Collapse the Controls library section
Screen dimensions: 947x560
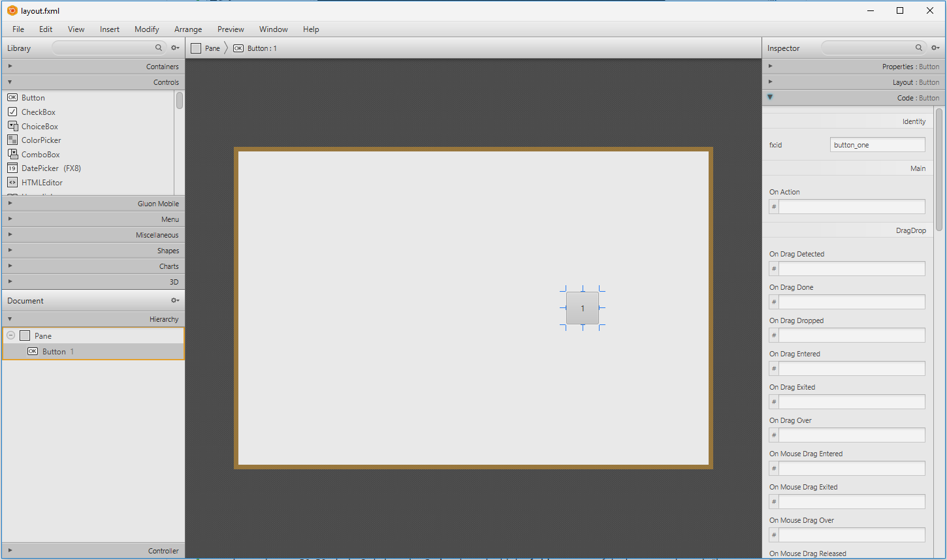coord(10,82)
